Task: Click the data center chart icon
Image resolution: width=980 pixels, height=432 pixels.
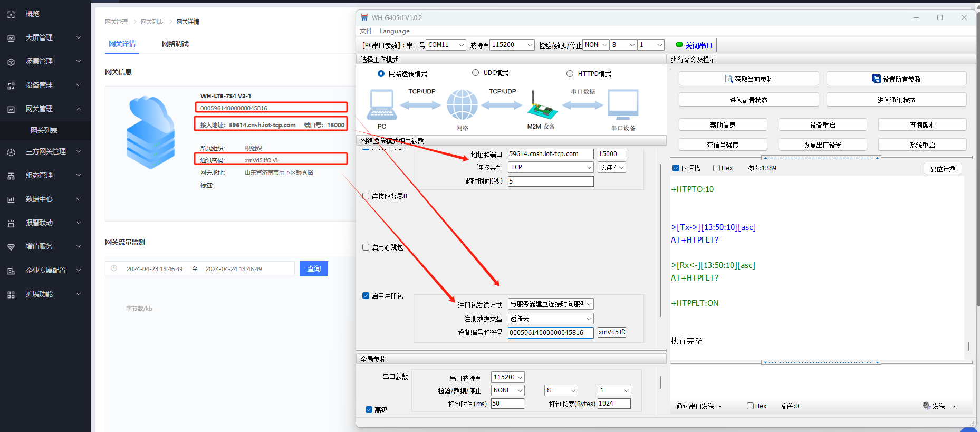Action: (11, 199)
